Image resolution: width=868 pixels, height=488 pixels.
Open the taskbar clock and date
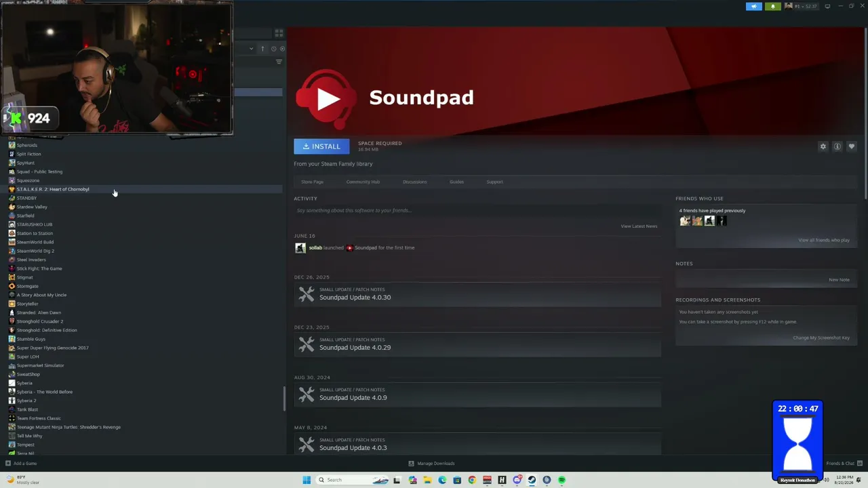pos(845,480)
